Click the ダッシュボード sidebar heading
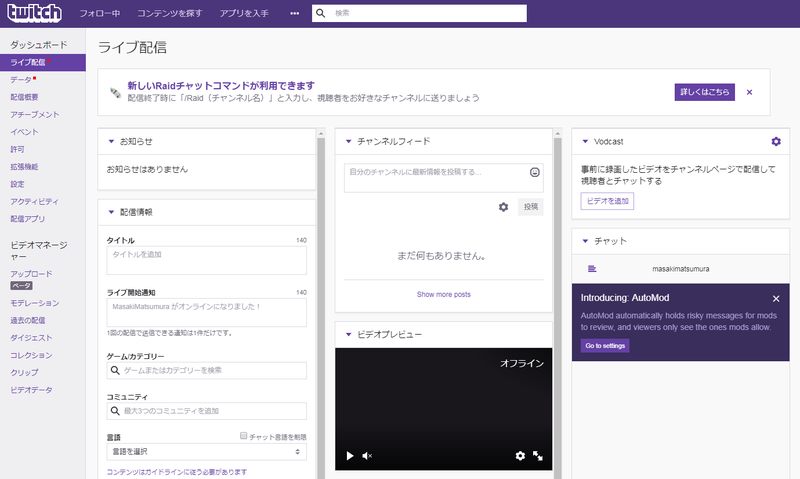800x479 pixels. click(x=39, y=45)
